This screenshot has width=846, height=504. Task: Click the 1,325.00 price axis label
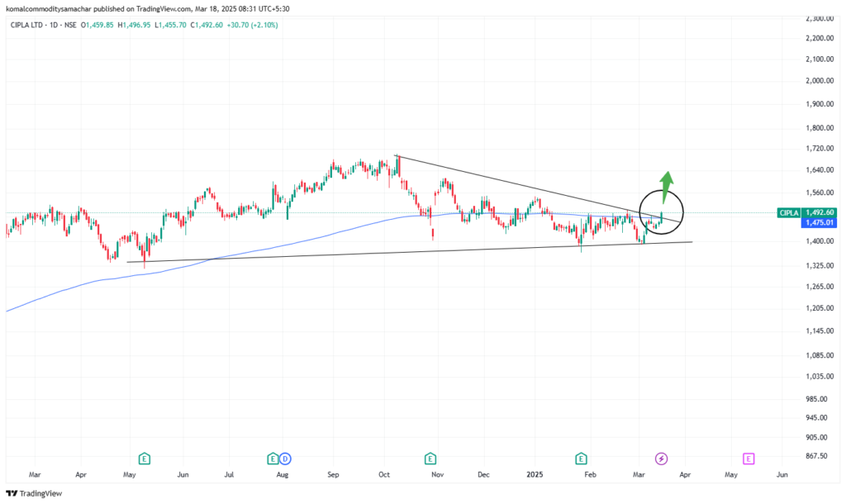click(x=819, y=265)
